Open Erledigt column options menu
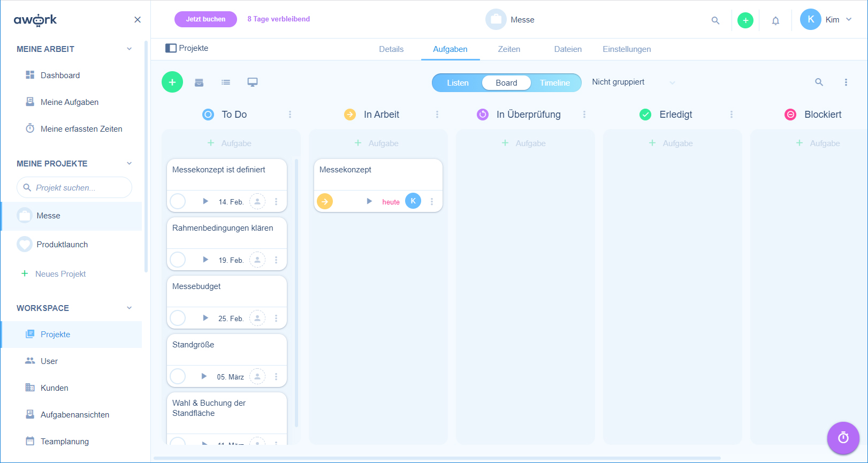This screenshot has height=463, width=868. pos(732,115)
